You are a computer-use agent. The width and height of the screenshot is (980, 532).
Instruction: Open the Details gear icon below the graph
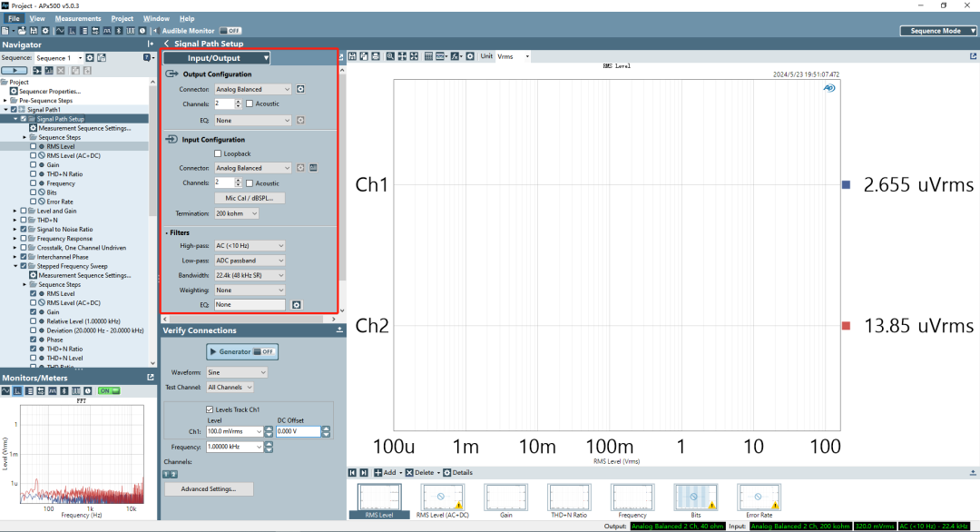[x=447, y=472]
